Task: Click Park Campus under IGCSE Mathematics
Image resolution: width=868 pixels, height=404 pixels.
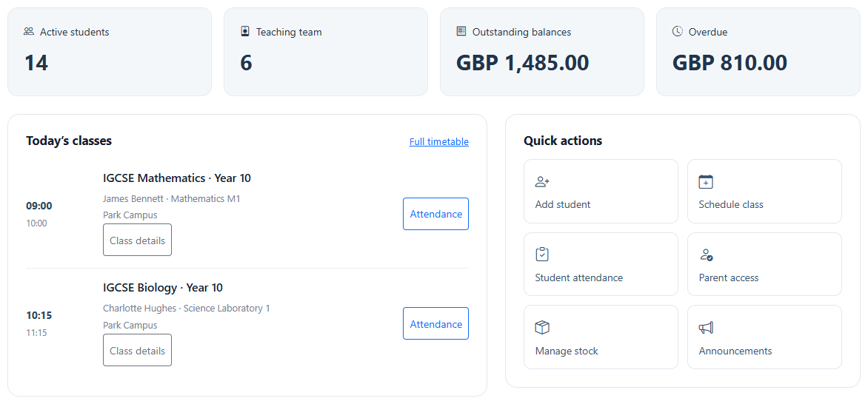Action: pos(130,215)
